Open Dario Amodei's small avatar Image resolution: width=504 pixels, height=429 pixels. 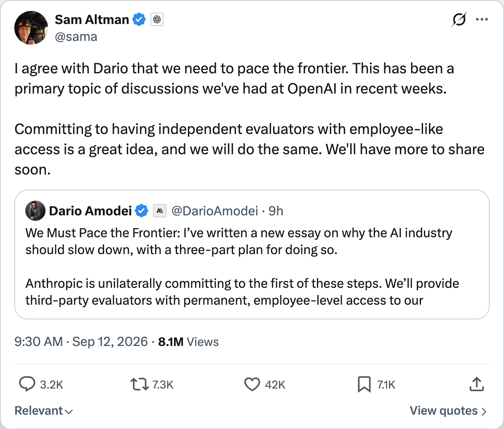35,211
